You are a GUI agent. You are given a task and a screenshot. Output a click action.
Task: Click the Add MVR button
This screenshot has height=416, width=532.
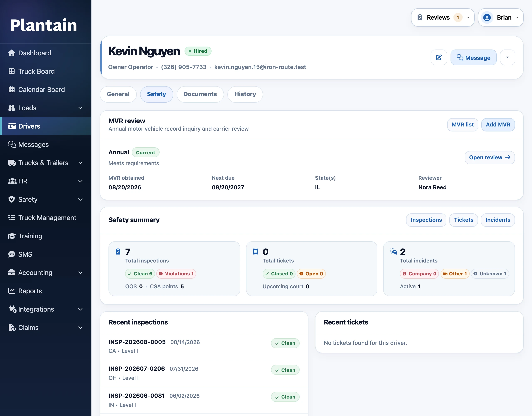click(498, 125)
